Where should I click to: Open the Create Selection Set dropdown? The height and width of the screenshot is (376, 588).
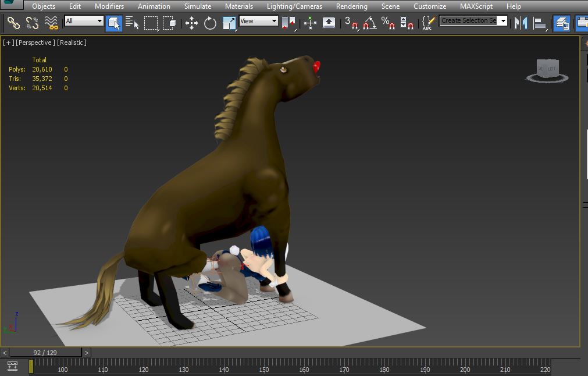click(473, 21)
